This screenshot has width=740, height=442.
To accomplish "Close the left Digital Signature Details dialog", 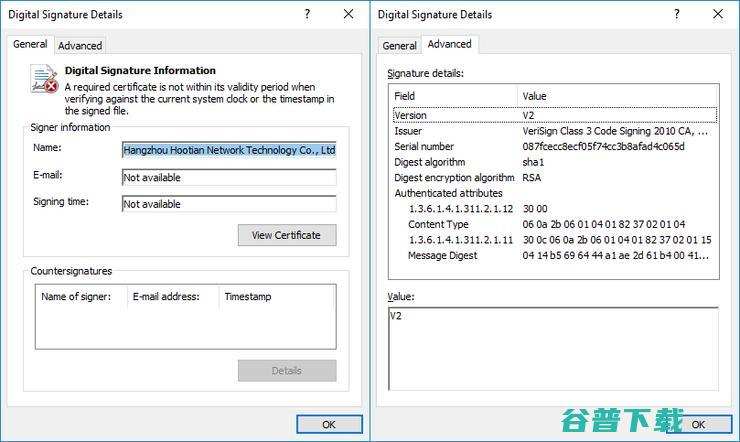I will (x=348, y=14).
